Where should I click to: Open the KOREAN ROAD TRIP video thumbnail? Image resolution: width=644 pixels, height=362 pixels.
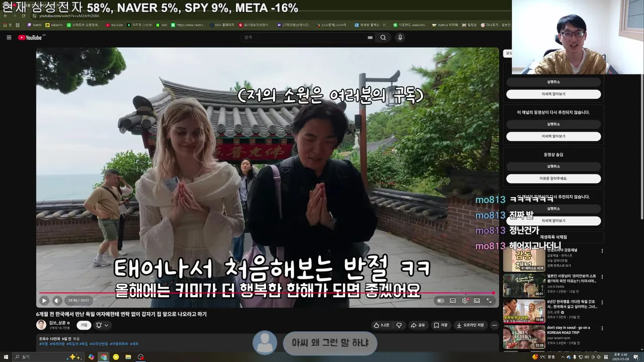pos(524,336)
